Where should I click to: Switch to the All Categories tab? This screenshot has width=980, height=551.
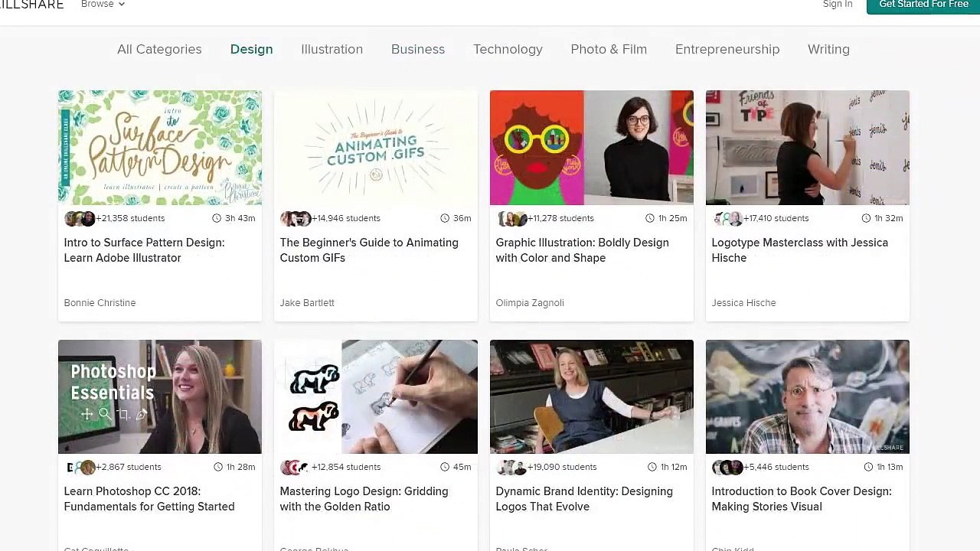pyautogui.click(x=159, y=49)
